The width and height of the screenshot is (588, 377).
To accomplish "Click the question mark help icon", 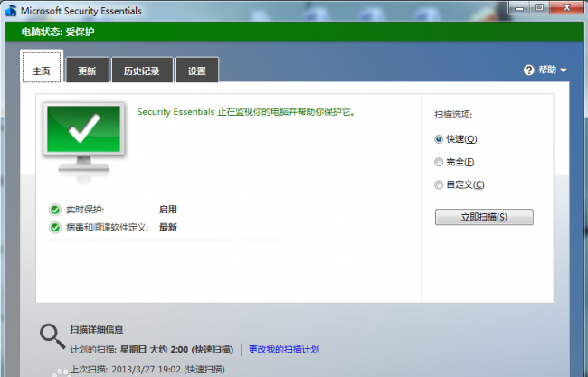I will pyautogui.click(x=529, y=71).
